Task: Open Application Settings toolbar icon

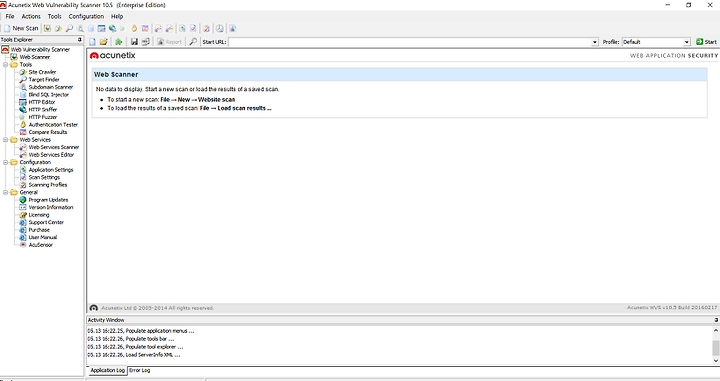Action: 182,28
